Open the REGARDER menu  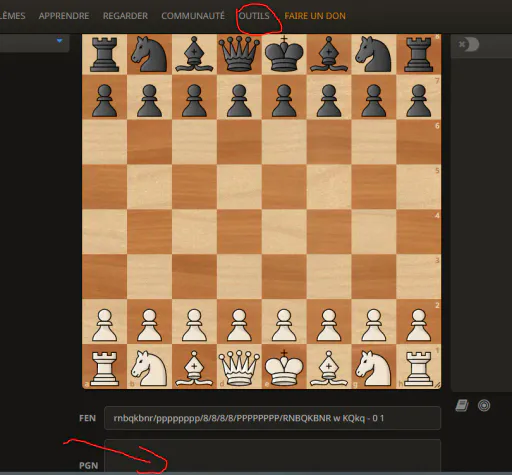(125, 16)
